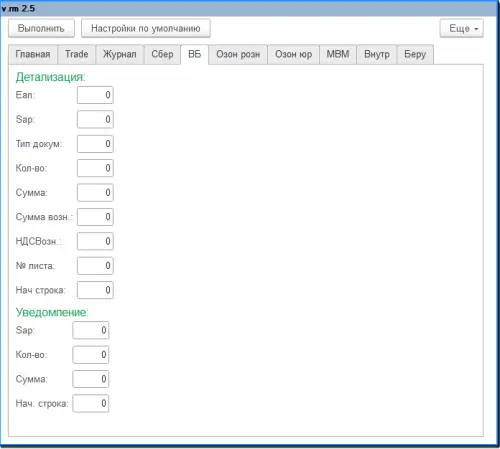Focus Sap field under Уведомление
The image size is (500, 449).
click(91, 330)
